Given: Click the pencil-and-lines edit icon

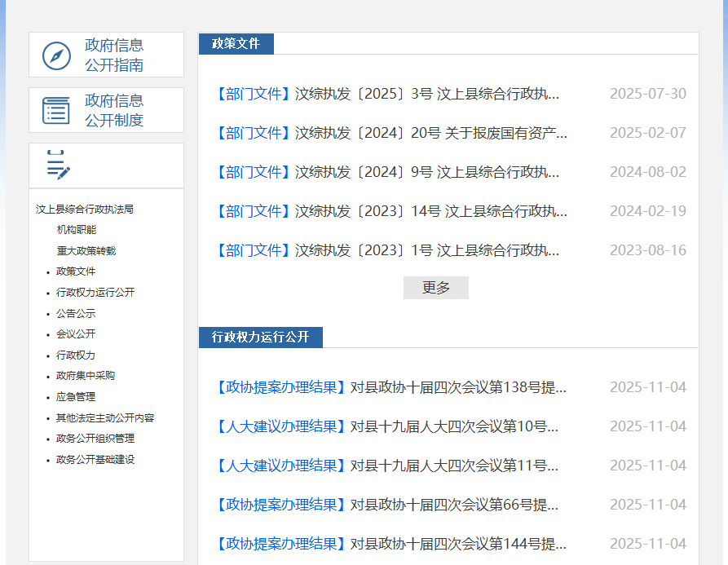Looking at the screenshot, I should tap(58, 166).
